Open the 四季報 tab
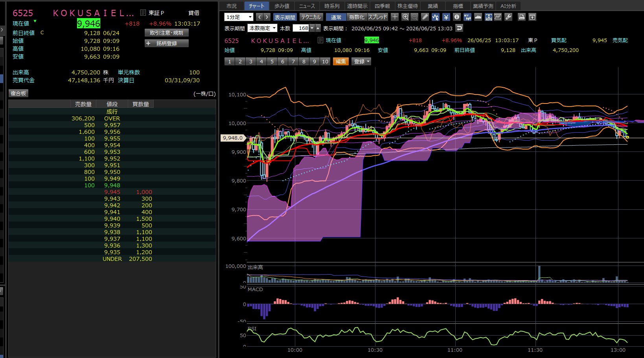Image resolution: width=644 pixels, height=358 pixels. pyautogui.click(x=382, y=6)
